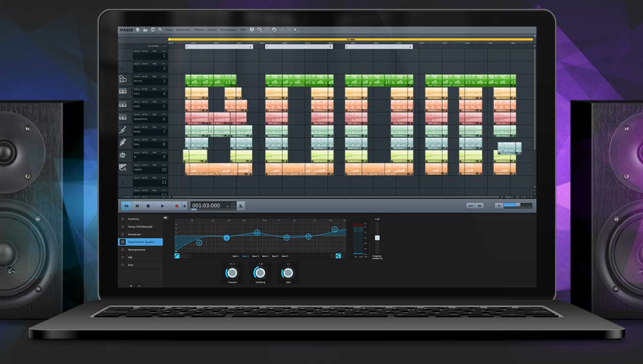This screenshot has height=364, width=643.
Task: Save the project with the disk icon
Action: point(153,30)
